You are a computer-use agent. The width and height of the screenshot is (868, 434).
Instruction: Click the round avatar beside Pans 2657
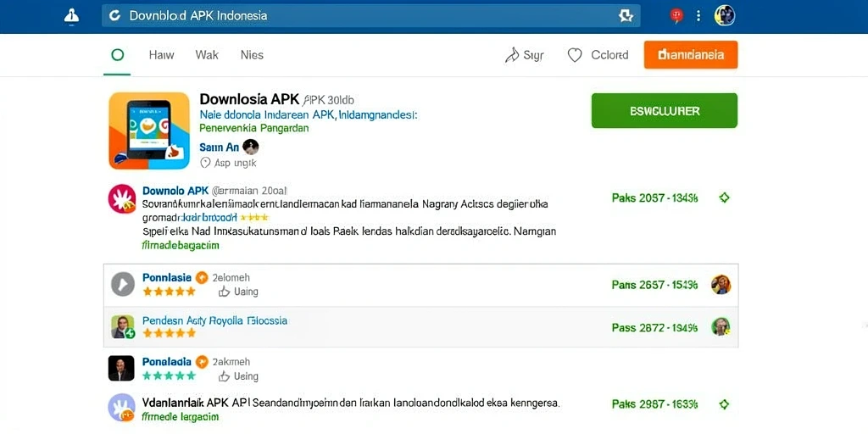[x=721, y=285]
